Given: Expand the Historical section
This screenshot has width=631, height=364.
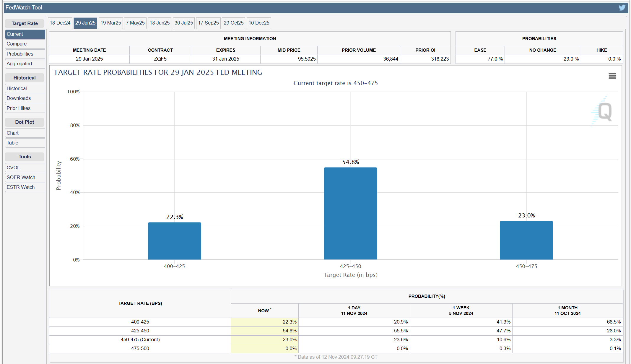Looking at the screenshot, I should [x=16, y=88].
